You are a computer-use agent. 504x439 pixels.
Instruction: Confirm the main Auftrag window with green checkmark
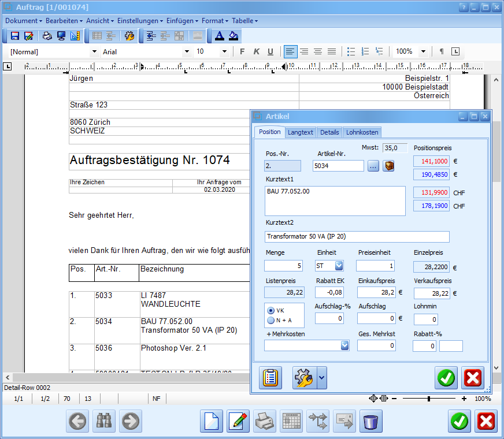point(459,421)
